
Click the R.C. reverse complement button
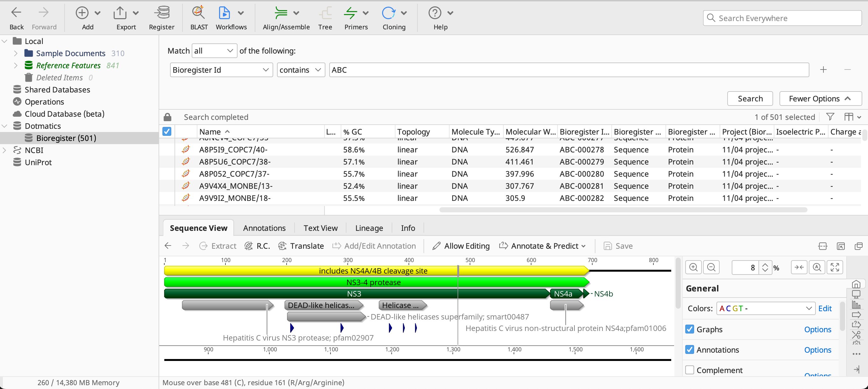pos(257,246)
